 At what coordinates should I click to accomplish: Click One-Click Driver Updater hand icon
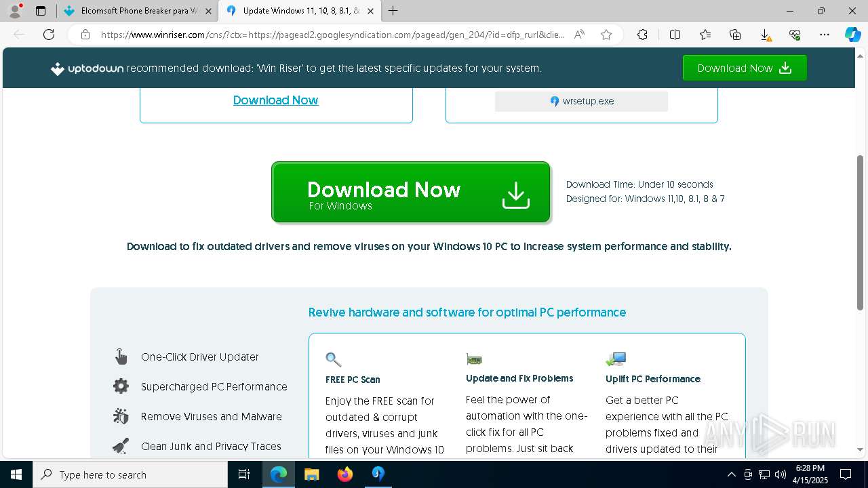pos(121,357)
